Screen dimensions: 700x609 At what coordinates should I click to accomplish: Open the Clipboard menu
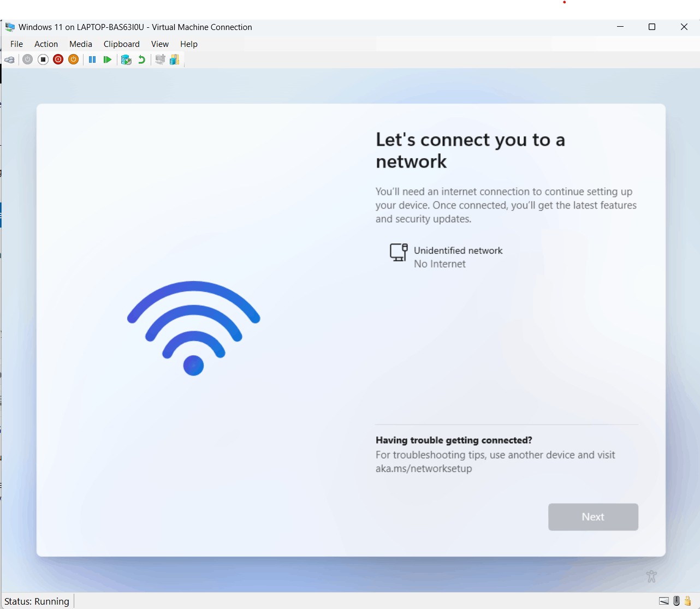click(122, 44)
